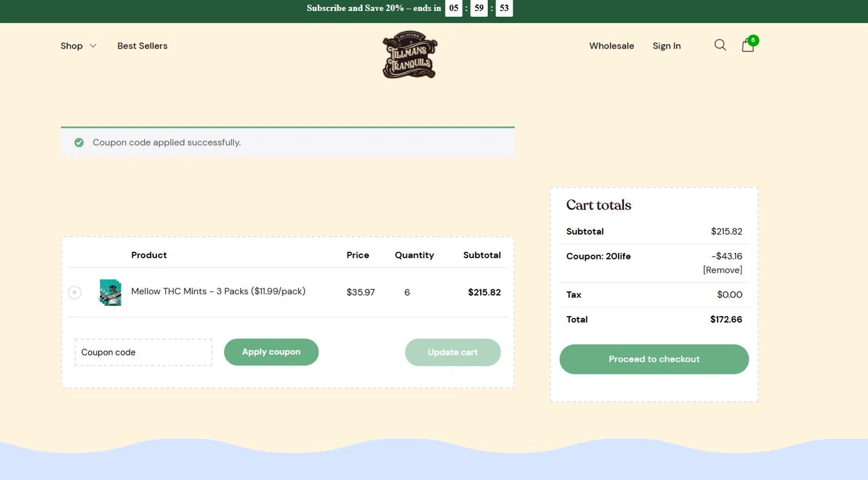Click the 'Coupon code applied successfully.' message
This screenshot has width=868, height=480.
[167, 142]
